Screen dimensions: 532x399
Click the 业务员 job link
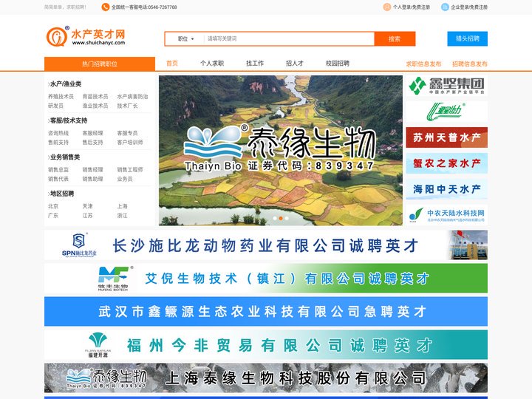click(125, 179)
